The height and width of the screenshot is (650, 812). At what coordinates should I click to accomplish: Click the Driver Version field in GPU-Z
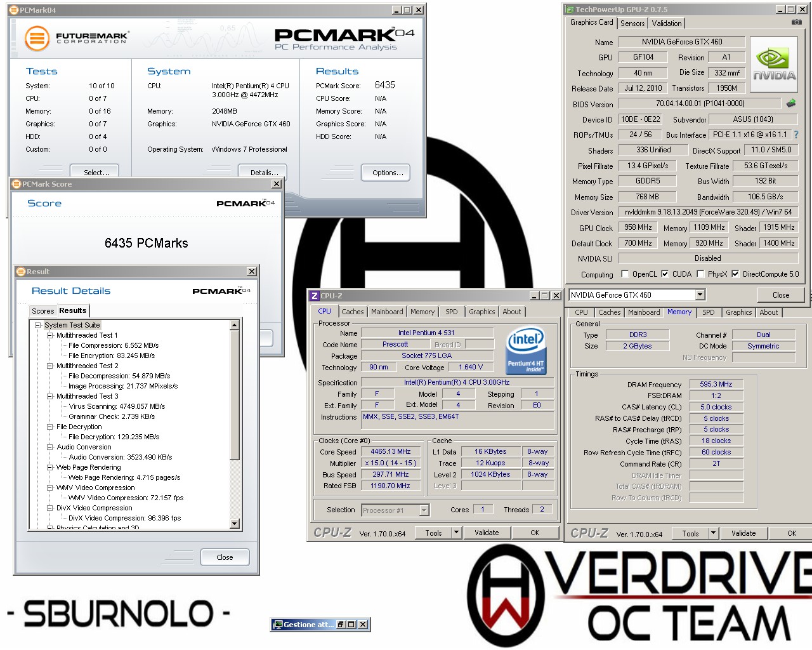click(708, 213)
